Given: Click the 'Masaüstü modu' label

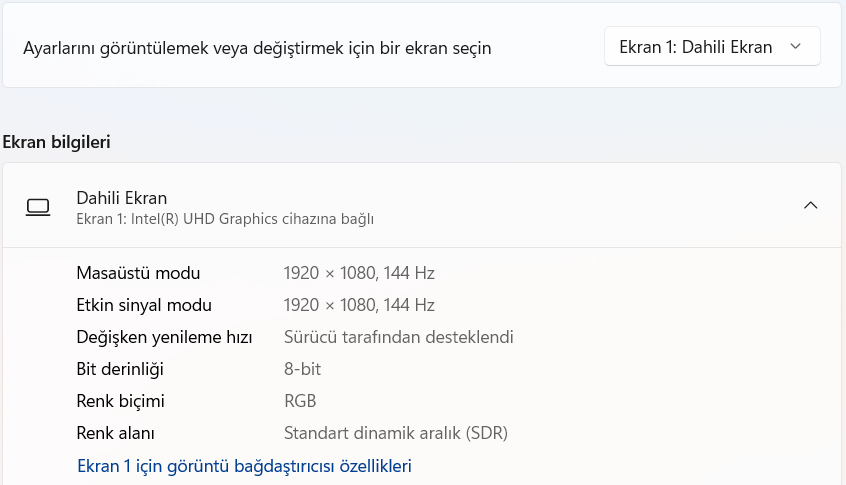Looking at the screenshot, I should tap(138, 273).
